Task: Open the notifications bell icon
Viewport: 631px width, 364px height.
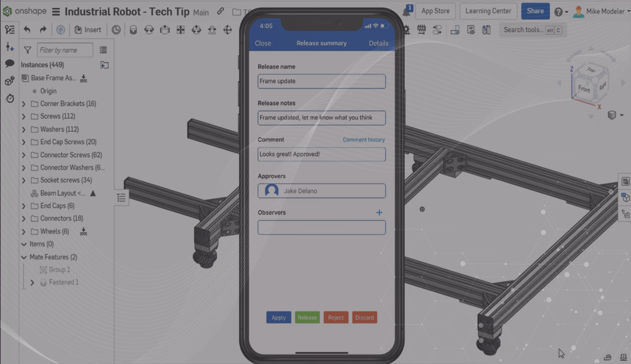Action: point(406,12)
